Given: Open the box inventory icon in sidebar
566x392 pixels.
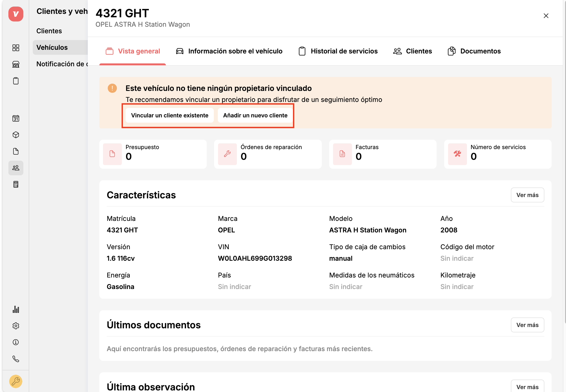Looking at the screenshot, I should [x=16, y=135].
